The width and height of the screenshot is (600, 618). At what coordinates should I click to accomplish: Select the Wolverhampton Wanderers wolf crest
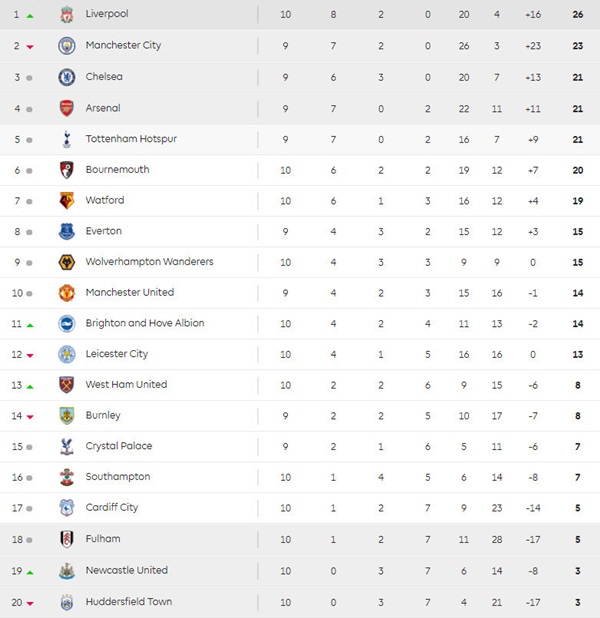[x=67, y=262]
